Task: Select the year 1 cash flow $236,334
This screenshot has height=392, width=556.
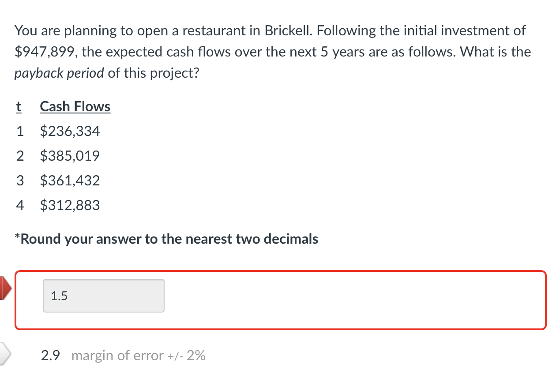Action: click(x=70, y=131)
